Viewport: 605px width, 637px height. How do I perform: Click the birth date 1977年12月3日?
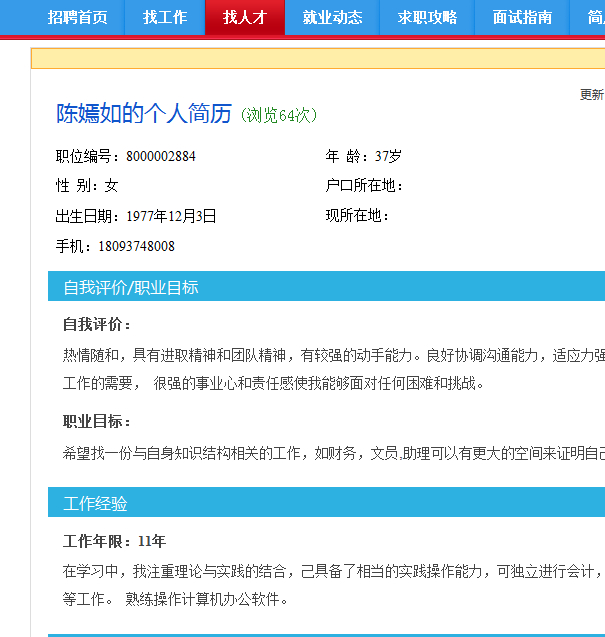(171, 216)
